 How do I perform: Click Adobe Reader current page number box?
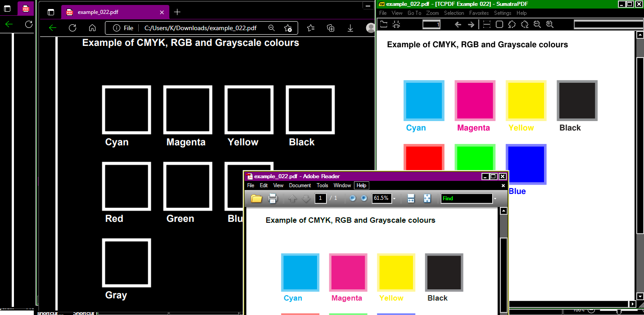pos(321,198)
